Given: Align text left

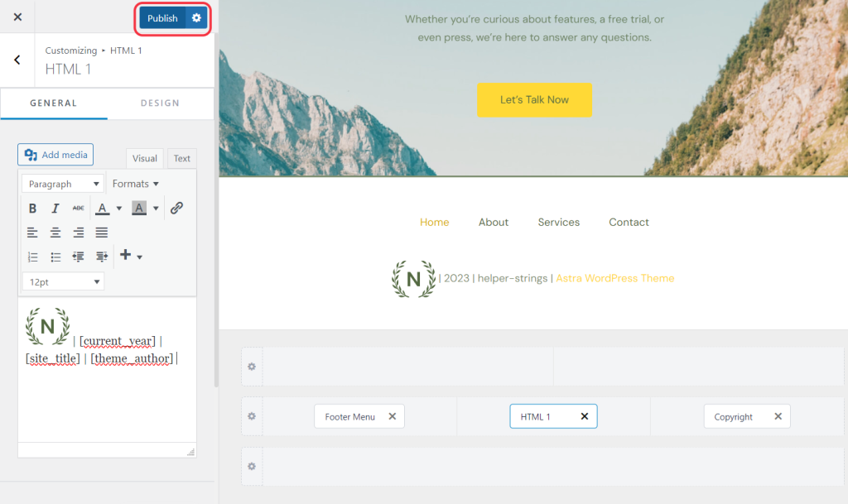Looking at the screenshot, I should 32,233.
